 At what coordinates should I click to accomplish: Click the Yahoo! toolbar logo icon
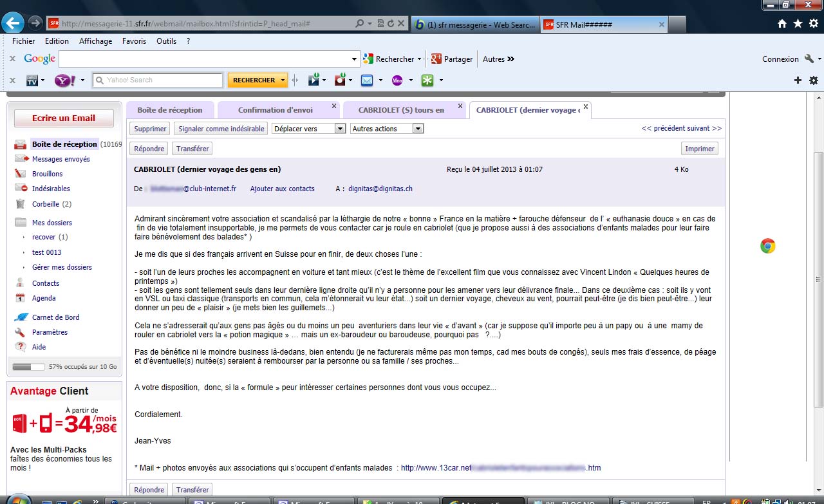[64, 80]
